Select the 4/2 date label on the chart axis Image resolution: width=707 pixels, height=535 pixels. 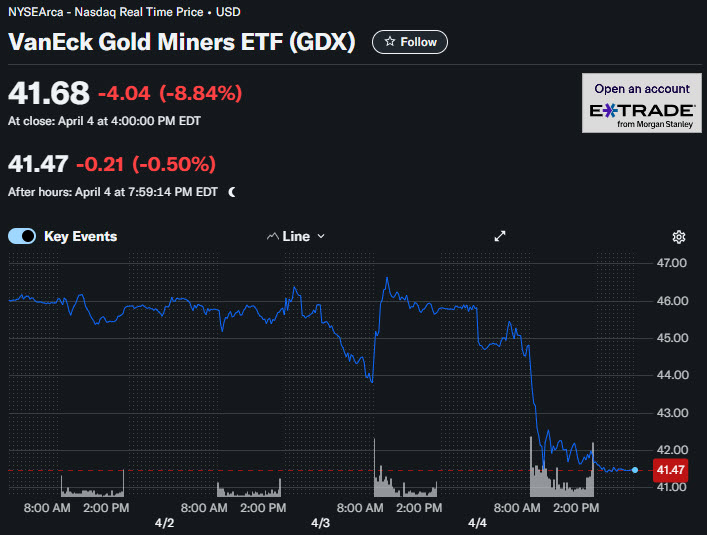click(165, 523)
